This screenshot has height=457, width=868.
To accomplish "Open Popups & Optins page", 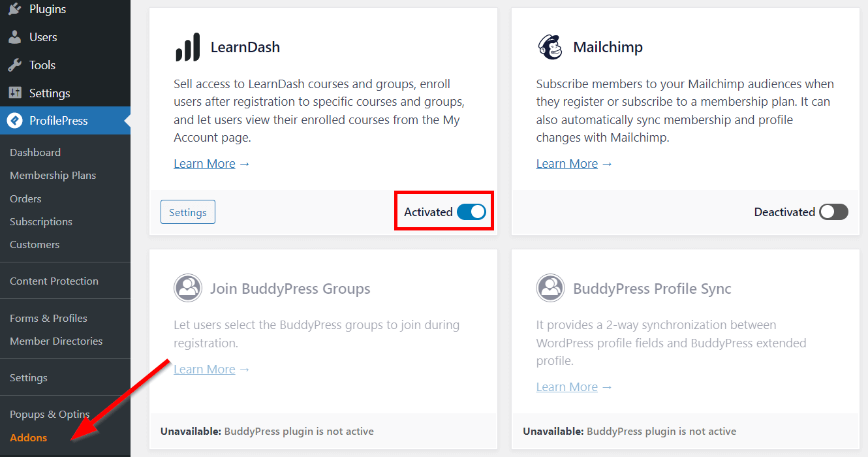I will [x=50, y=414].
